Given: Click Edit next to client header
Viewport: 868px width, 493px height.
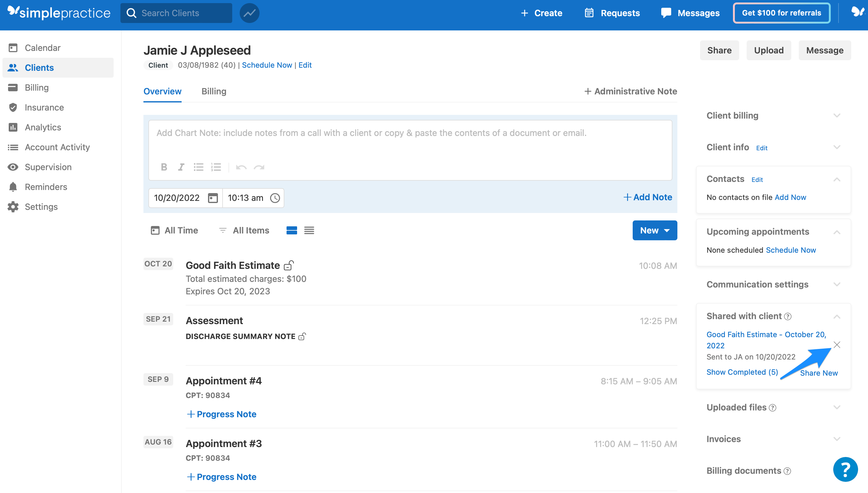Looking at the screenshot, I should (305, 65).
